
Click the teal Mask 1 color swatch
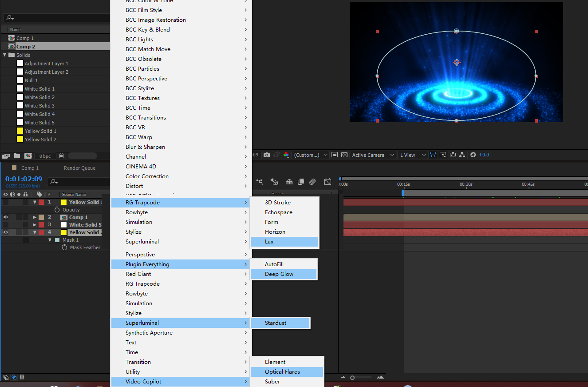pos(57,240)
